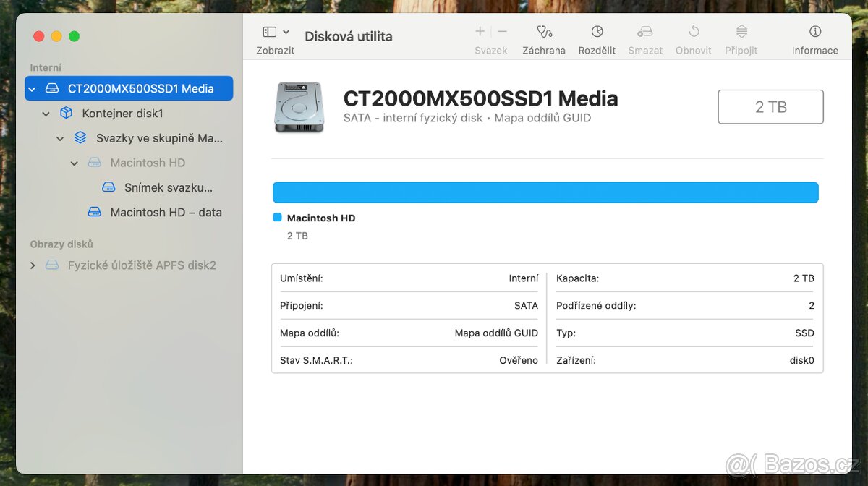Collapse the Kontejner disk1 entry
This screenshot has width=868, height=486.
[x=46, y=114]
